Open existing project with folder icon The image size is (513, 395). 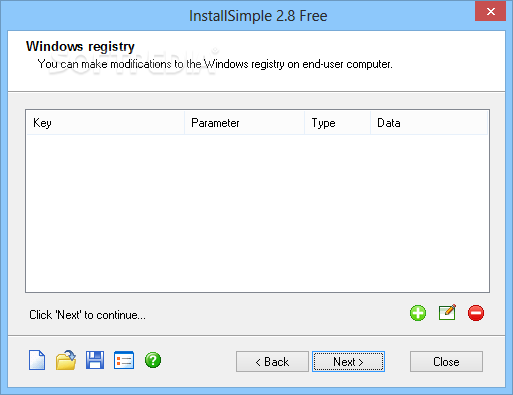click(x=66, y=360)
